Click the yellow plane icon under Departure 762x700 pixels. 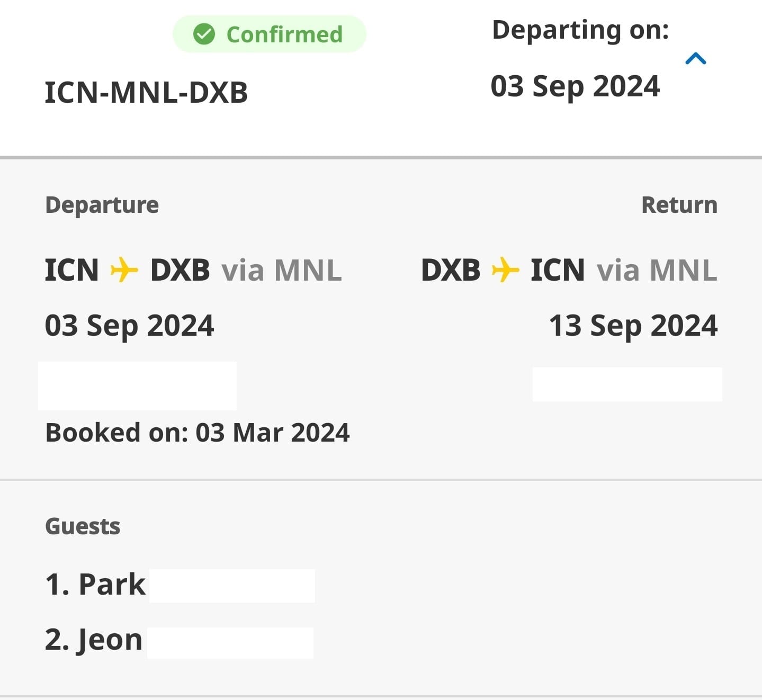[x=124, y=270]
